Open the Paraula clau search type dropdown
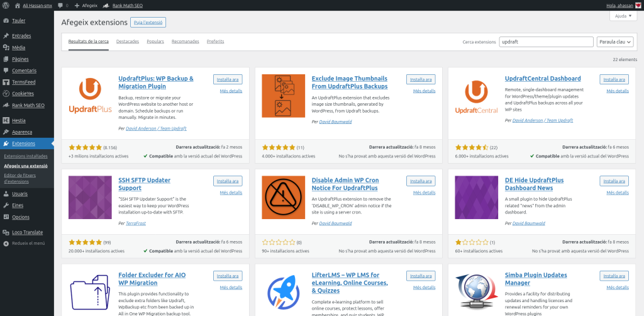Viewport: 644px width, 316px height. (614, 42)
